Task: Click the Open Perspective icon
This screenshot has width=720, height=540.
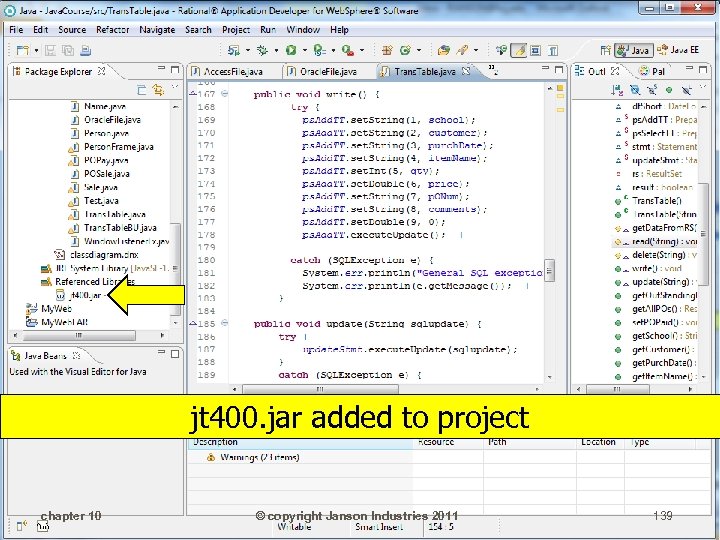Action: (606, 50)
